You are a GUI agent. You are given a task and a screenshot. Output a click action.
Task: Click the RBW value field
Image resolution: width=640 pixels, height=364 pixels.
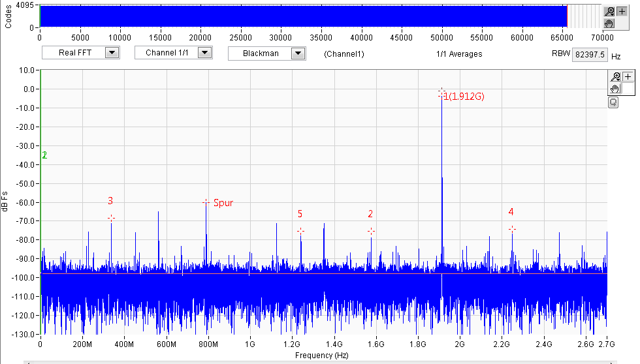(589, 55)
